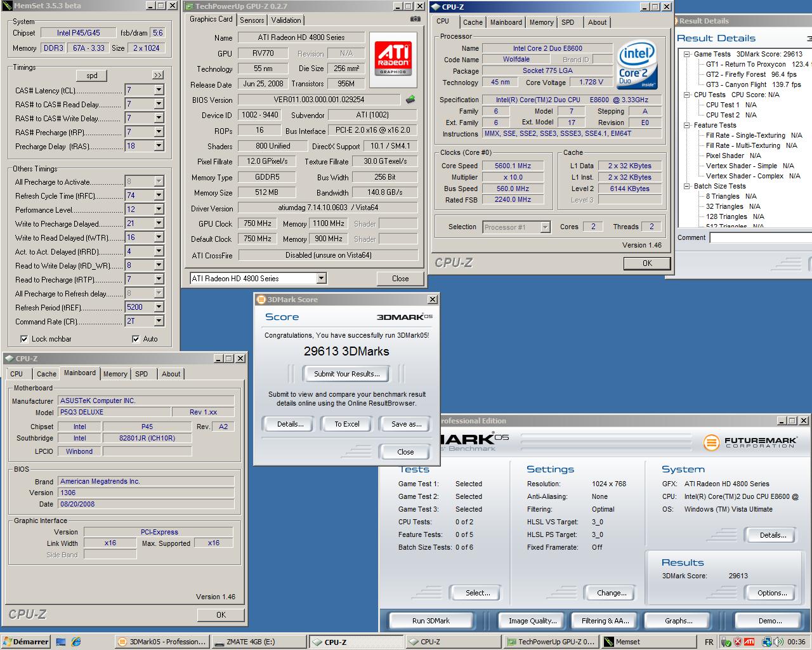
Task: Click the 3DMark Score dialog title icon
Action: pyautogui.click(x=261, y=300)
